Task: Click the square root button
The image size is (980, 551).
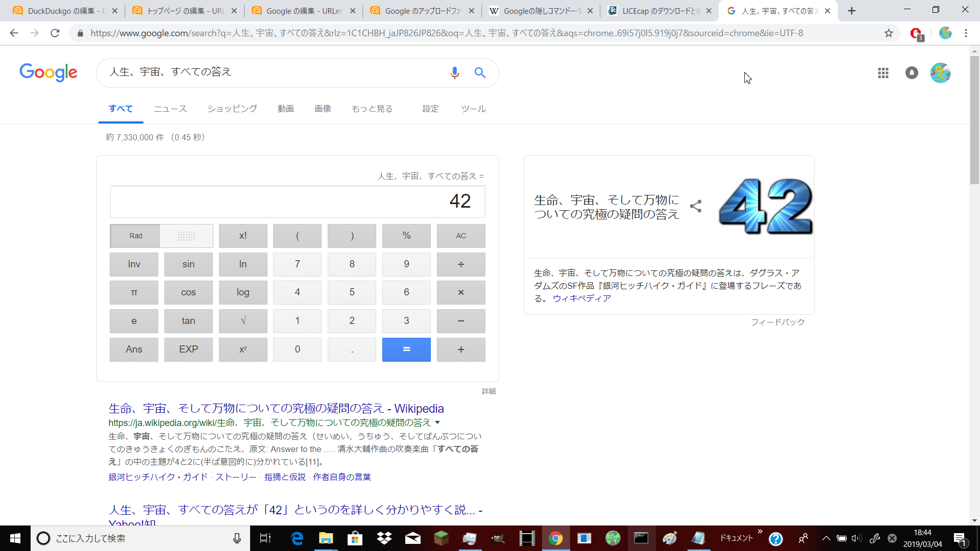Action: (243, 321)
